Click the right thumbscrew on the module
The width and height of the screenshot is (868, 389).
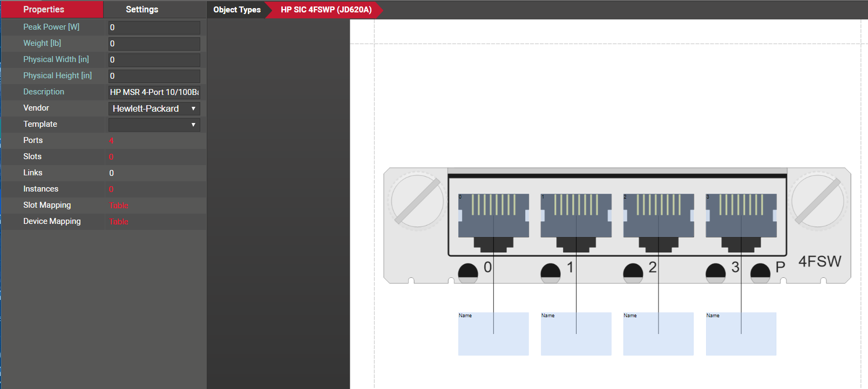[817, 201]
